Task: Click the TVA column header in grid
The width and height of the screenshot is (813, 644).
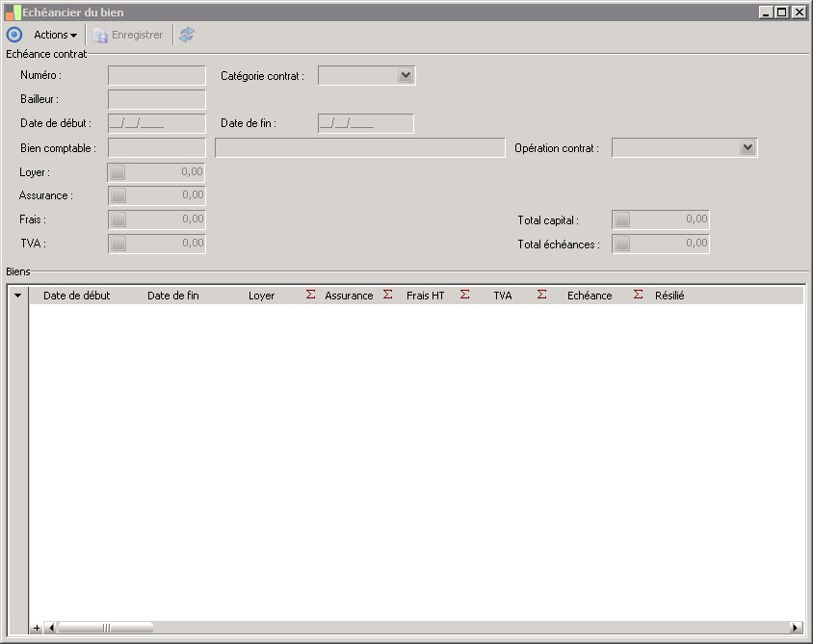Action: coord(503,296)
